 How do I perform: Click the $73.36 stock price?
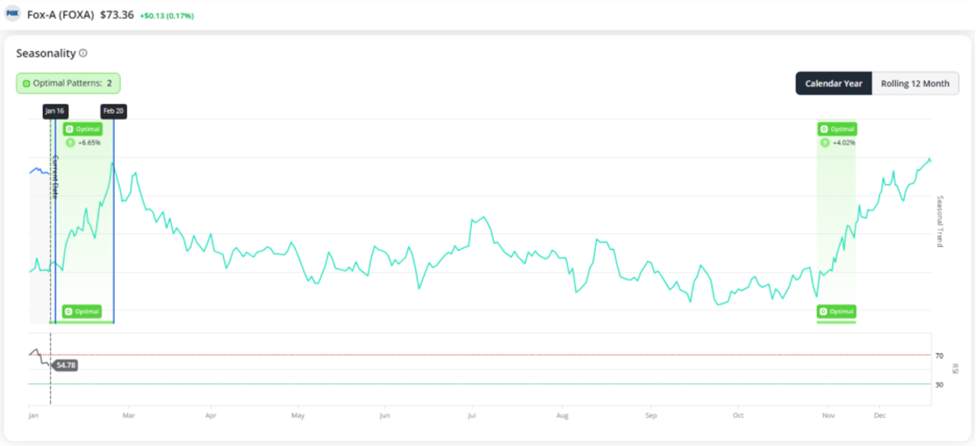[117, 14]
